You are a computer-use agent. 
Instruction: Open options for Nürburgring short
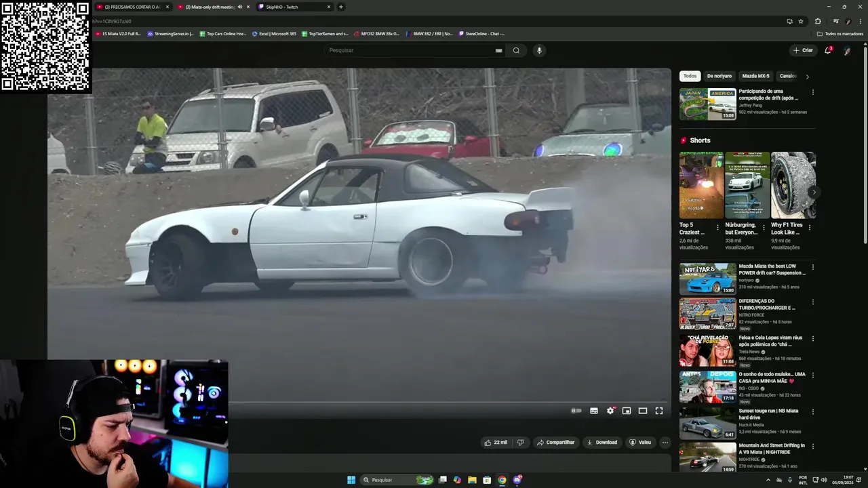[x=764, y=228]
